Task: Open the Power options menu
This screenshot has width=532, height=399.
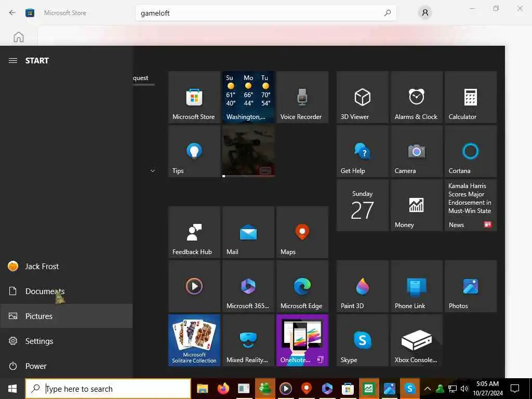Action: tap(66, 366)
